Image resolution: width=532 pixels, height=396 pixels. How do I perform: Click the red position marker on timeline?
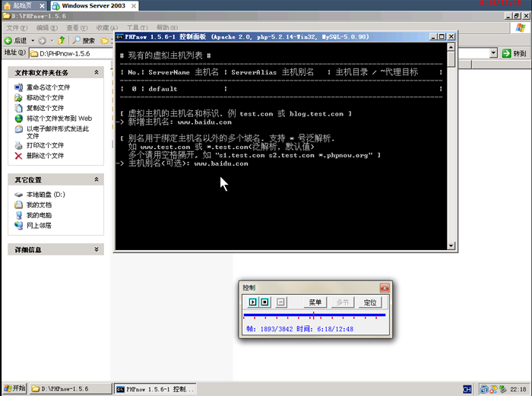[x=313, y=315]
